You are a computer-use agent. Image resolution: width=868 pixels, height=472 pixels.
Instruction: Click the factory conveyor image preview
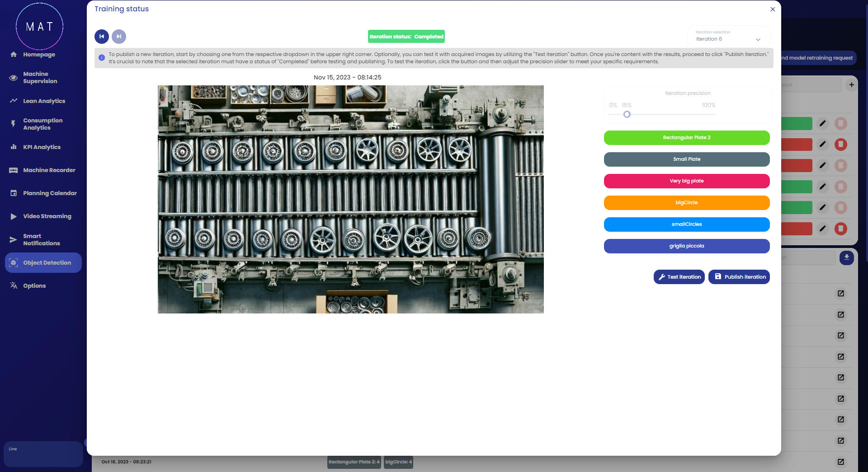[x=350, y=199]
